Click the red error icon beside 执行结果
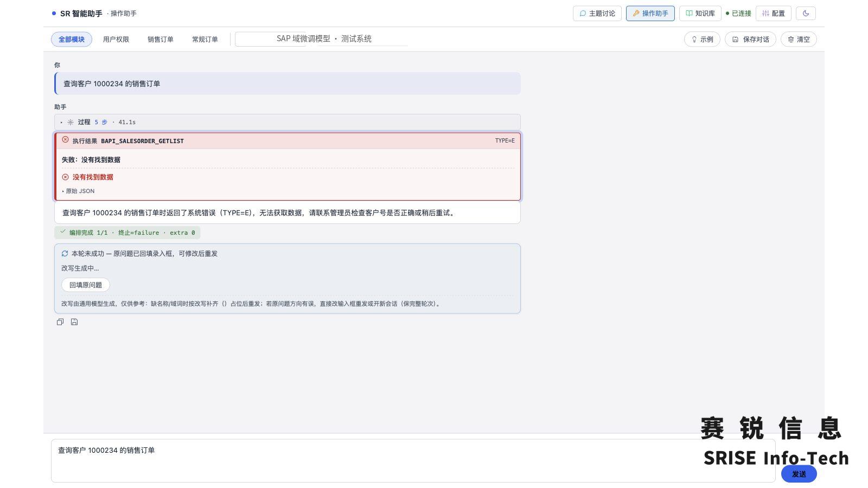 coord(65,140)
